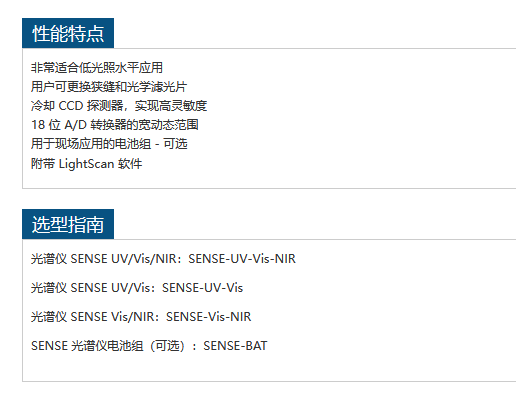516x398 pixels.
Task: Click the 光谱仪 SENSE Vis/NIR label
Action: pos(92,317)
